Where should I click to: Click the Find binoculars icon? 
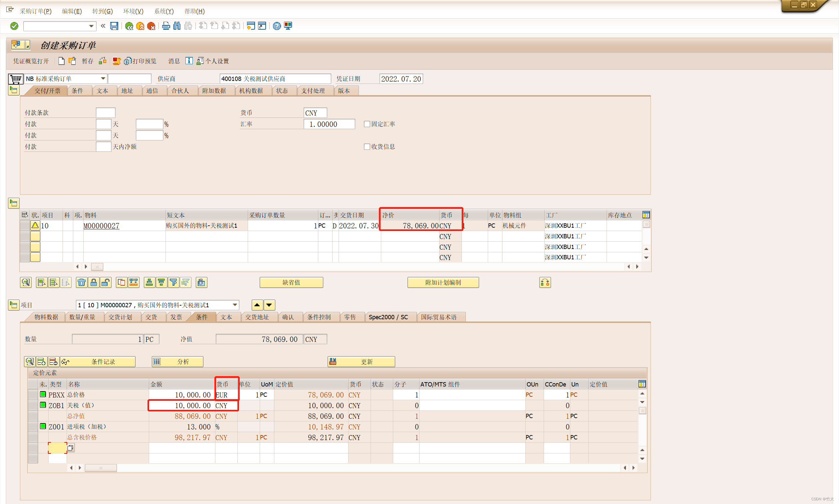click(177, 26)
